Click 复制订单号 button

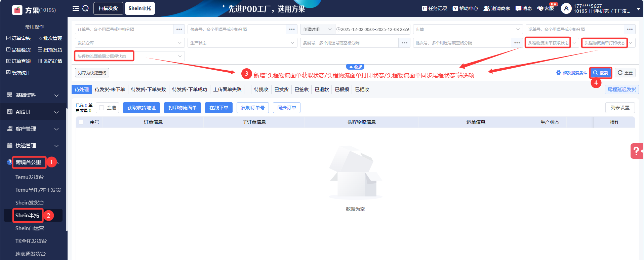253,108
